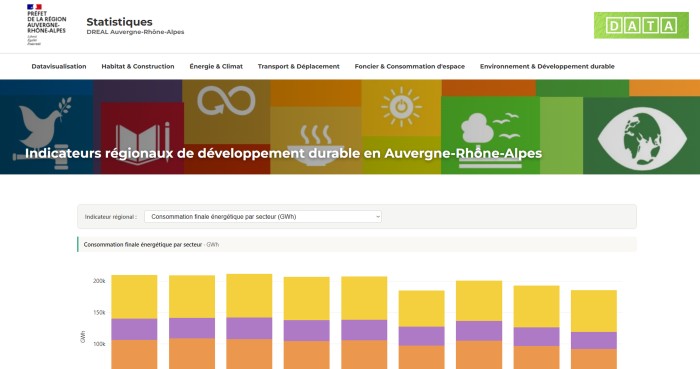Open the Habitat & Construction menu
The image size is (700, 369).
point(138,66)
